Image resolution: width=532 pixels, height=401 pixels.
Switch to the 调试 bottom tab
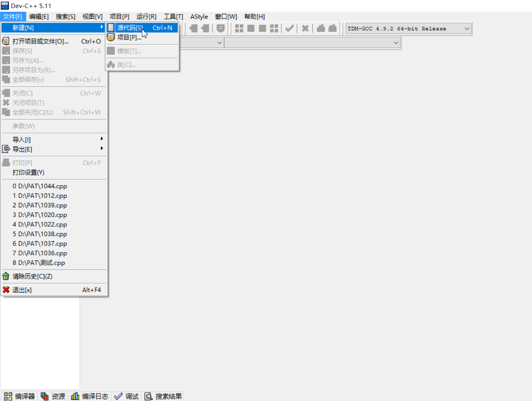pos(127,396)
